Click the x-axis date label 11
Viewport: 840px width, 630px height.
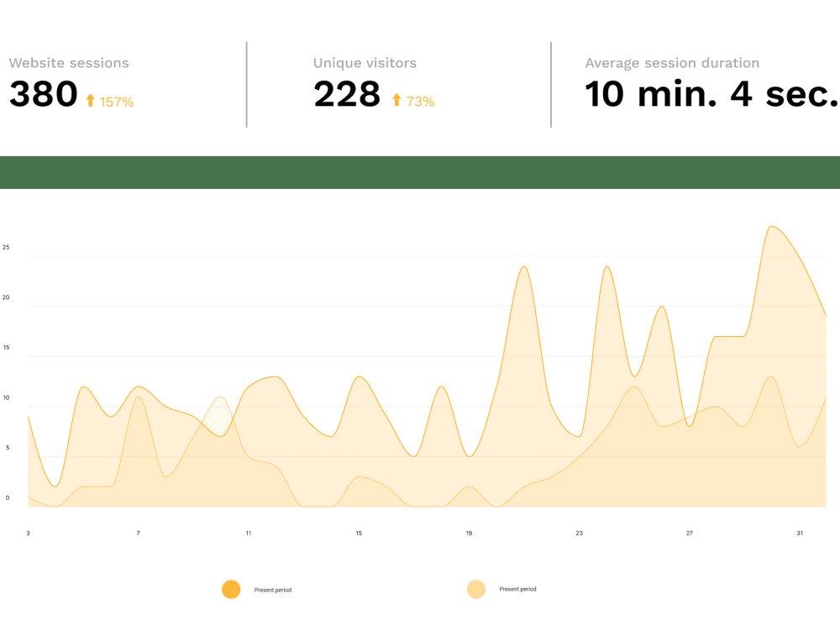tap(249, 533)
